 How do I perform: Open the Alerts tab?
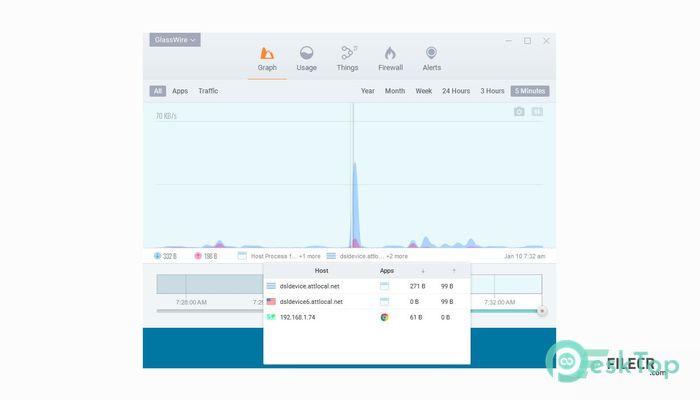[x=431, y=59]
